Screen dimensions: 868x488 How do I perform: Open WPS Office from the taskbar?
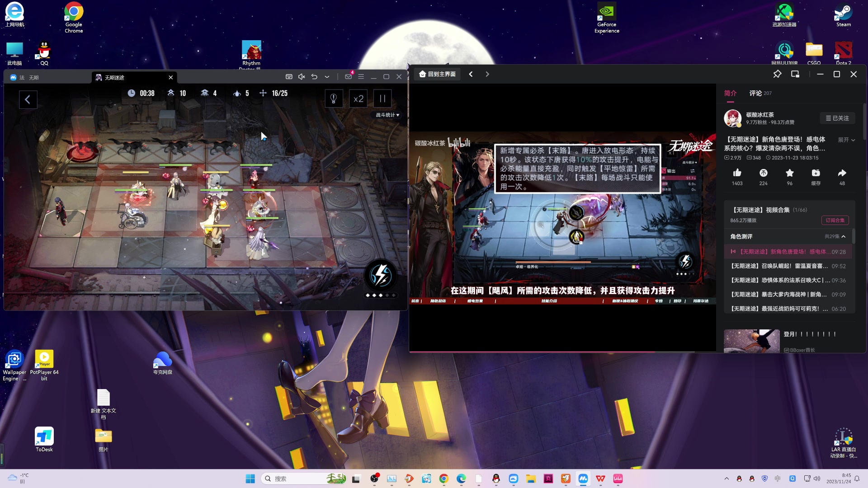click(x=600, y=479)
